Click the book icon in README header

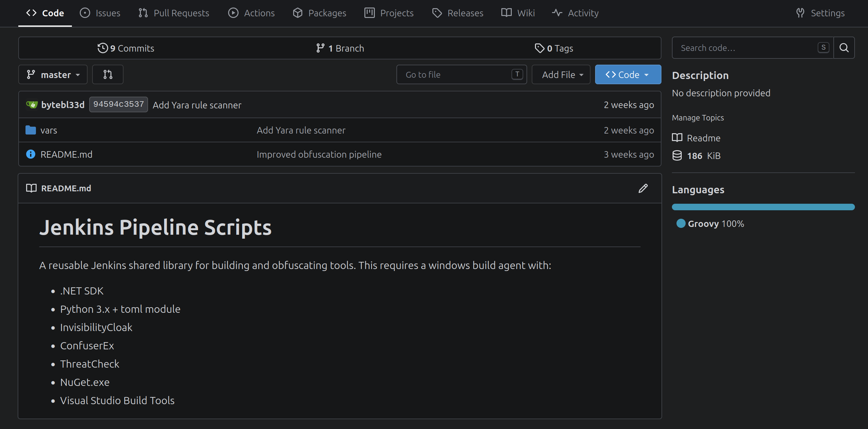tap(31, 188)
